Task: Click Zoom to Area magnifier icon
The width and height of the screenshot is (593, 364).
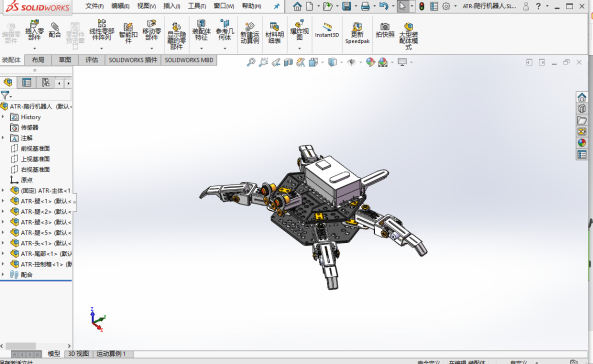Action: pos(263,62)
